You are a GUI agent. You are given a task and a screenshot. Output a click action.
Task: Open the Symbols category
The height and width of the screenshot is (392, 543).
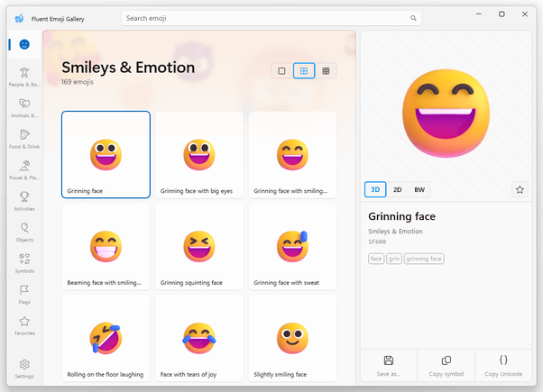click(24, 264)
